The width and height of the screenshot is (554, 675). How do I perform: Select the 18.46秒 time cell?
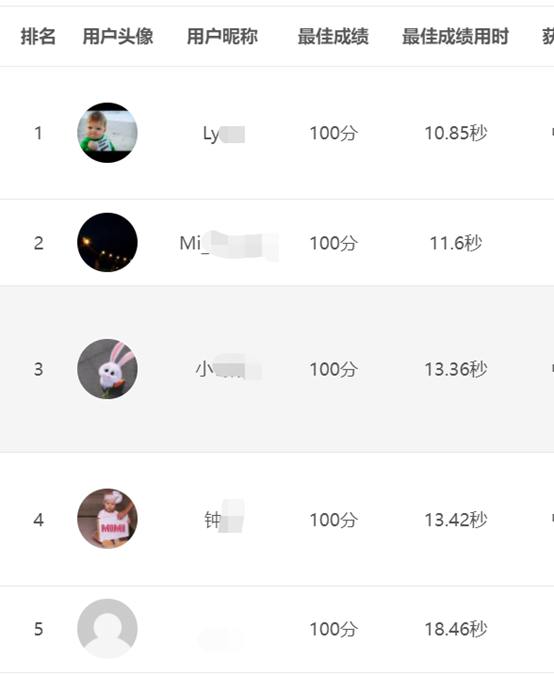click(456, 629)
